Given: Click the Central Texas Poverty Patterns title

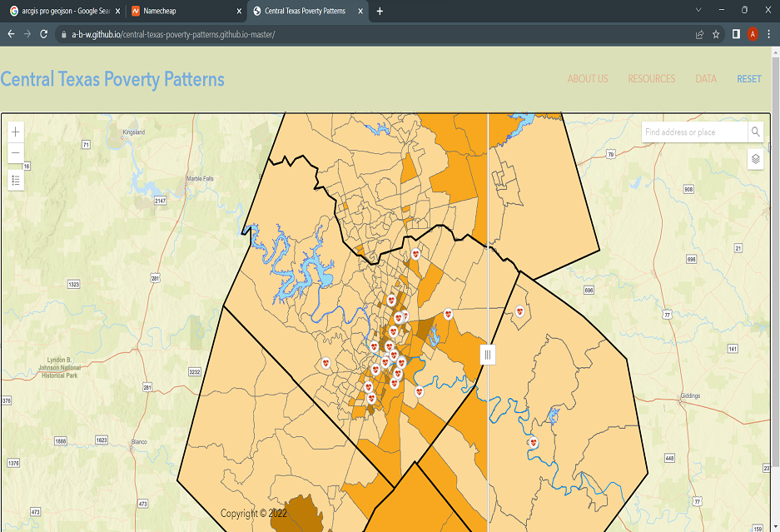Looking at the screenshot, I should [x=112, y=80].
